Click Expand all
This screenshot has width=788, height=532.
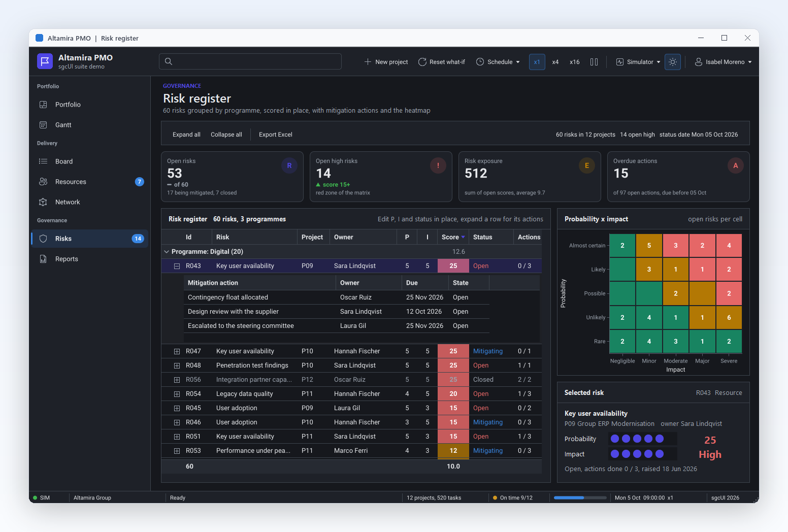(186, 135)
